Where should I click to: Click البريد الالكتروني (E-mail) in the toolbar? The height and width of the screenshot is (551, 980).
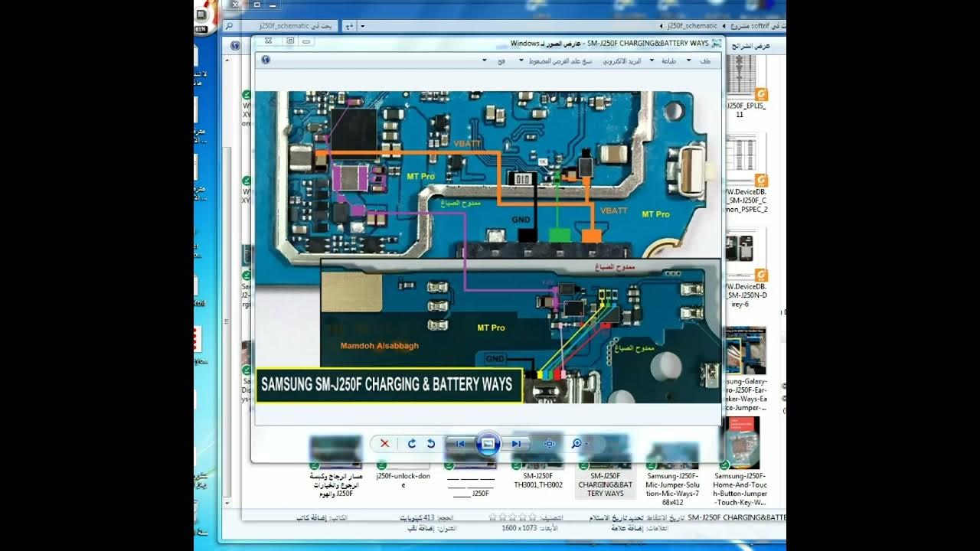pos(621,60)
